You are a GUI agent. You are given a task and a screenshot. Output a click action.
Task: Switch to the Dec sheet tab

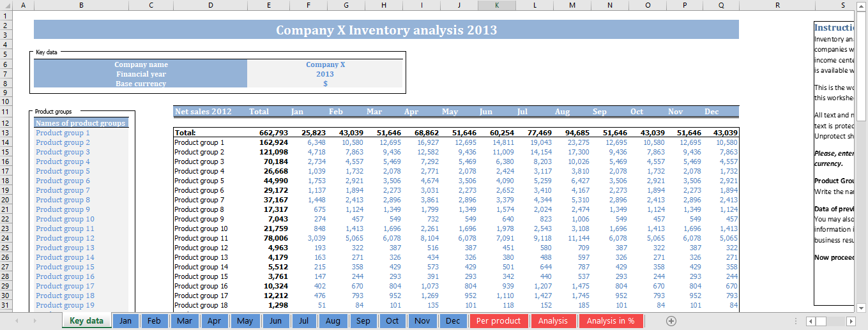[x=452, y=321]
